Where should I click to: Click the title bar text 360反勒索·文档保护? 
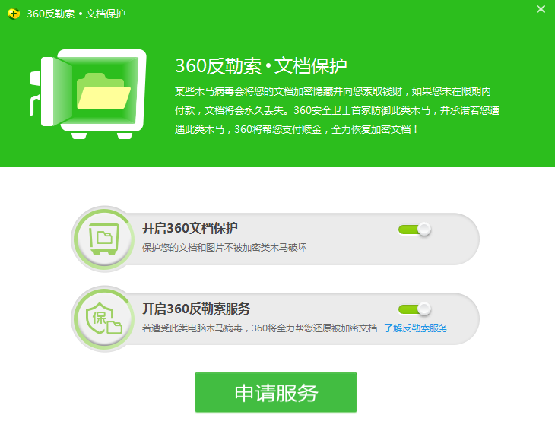tap(76, 14)
